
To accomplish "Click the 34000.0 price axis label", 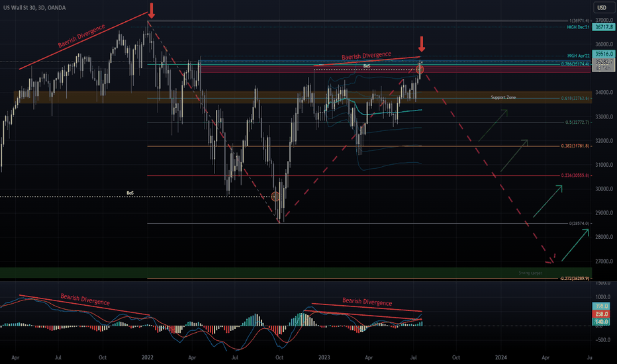I will pyautogui.click(x=604, y=93).
